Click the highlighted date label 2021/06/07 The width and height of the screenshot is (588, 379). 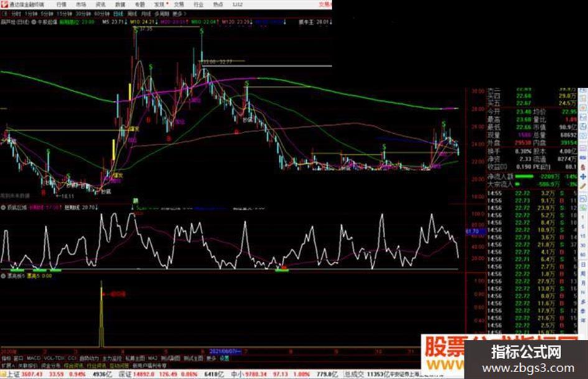225,352
